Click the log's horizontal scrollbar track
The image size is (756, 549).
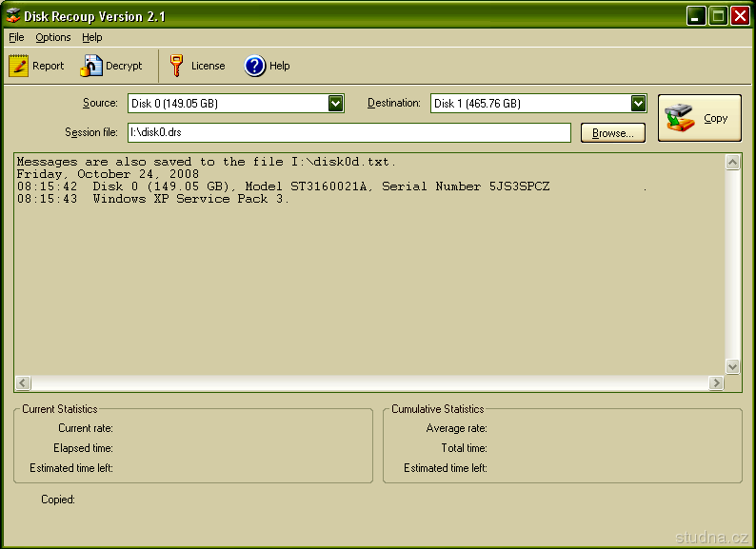click(369, 382)
